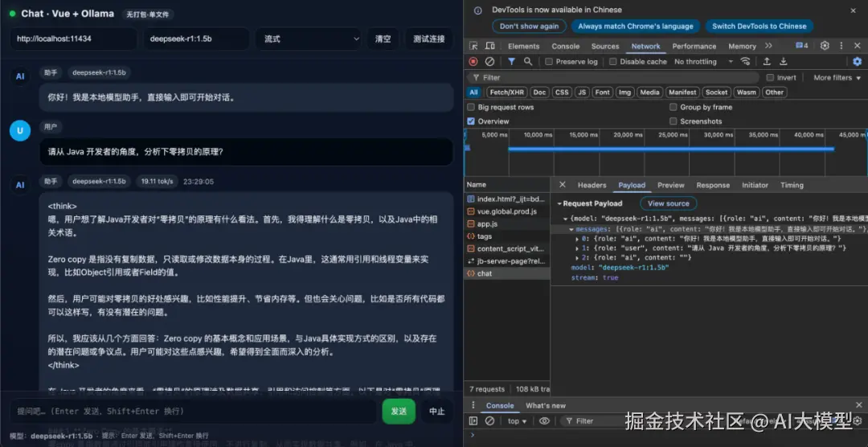Viewport: 868px width, 447px height.
Task: Uncheck the Overview checkbox
Action: (x=471, y=121)
